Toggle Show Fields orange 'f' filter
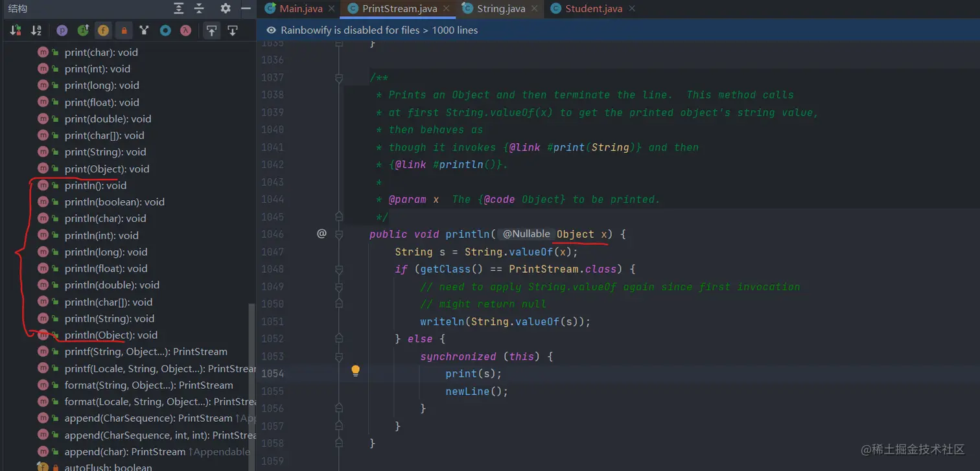This screenshot has height=471, width=980. [103, 30]
